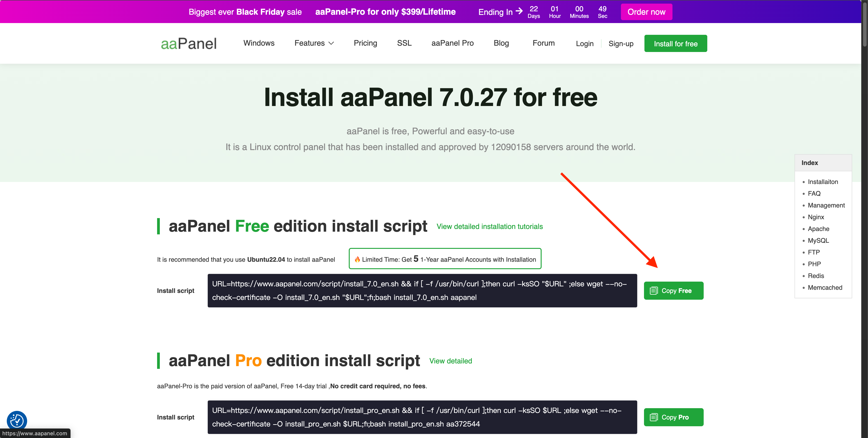
Task: Click the fire icon in limited offer
Action: click(x=357, y=259)
